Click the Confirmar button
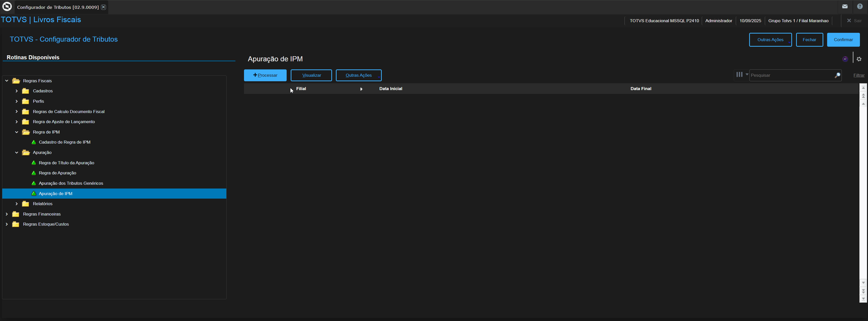The height and width of the screenshot is (321, 868). click(x=843, y=40)
